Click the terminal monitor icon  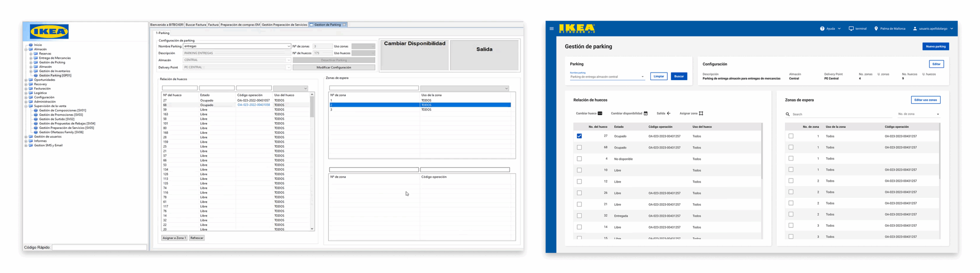851,29
